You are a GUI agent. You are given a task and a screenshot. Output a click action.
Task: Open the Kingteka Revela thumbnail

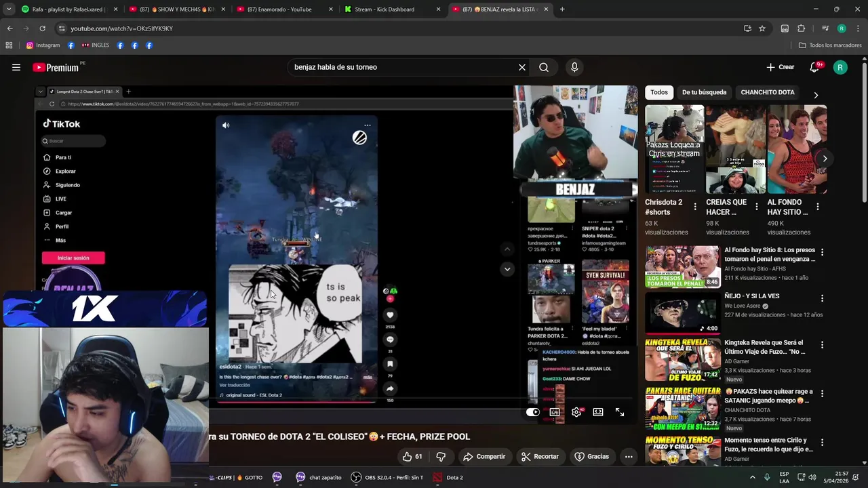tap(683, 360)
